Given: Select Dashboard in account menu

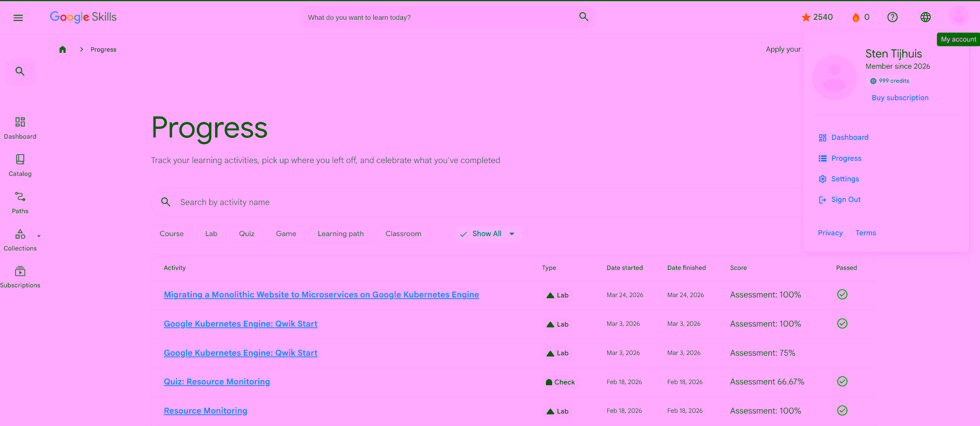Looking at the screenshot, I should pyautogui.click(x=844, y=137).
